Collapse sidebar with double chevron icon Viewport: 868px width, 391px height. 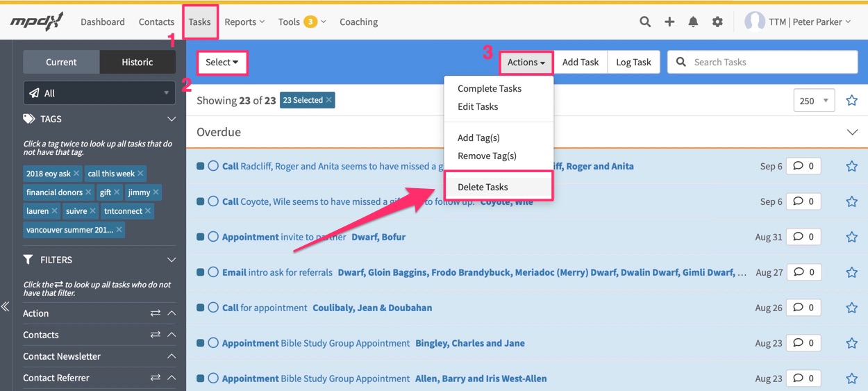pyautogui.click(x=5, y=306)
